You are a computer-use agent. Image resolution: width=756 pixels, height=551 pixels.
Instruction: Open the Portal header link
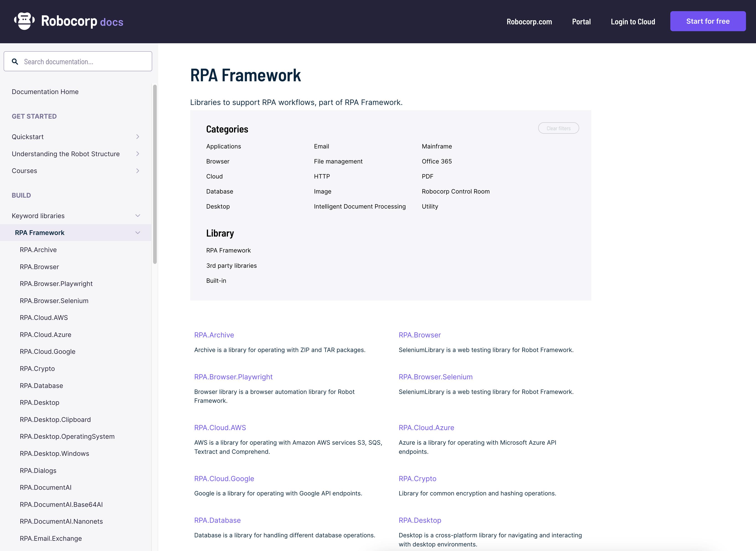[581, 22]
